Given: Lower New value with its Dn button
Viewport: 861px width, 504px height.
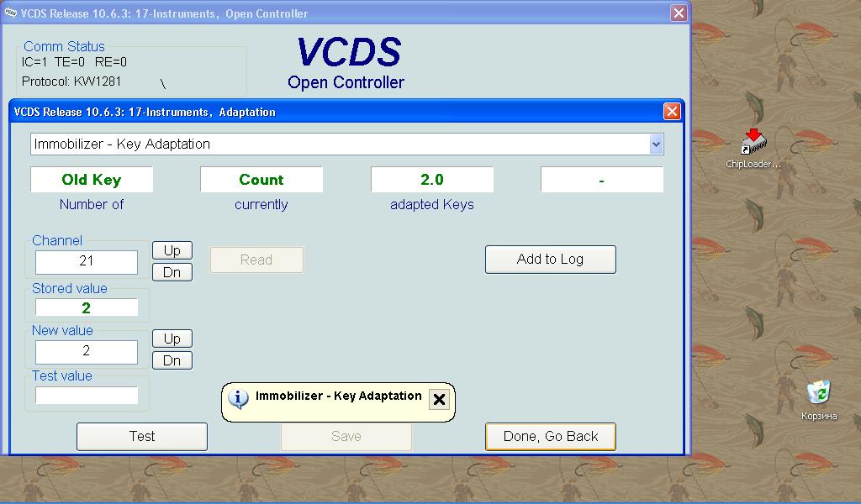Looking at the screenshot, I should click(172, 360).
